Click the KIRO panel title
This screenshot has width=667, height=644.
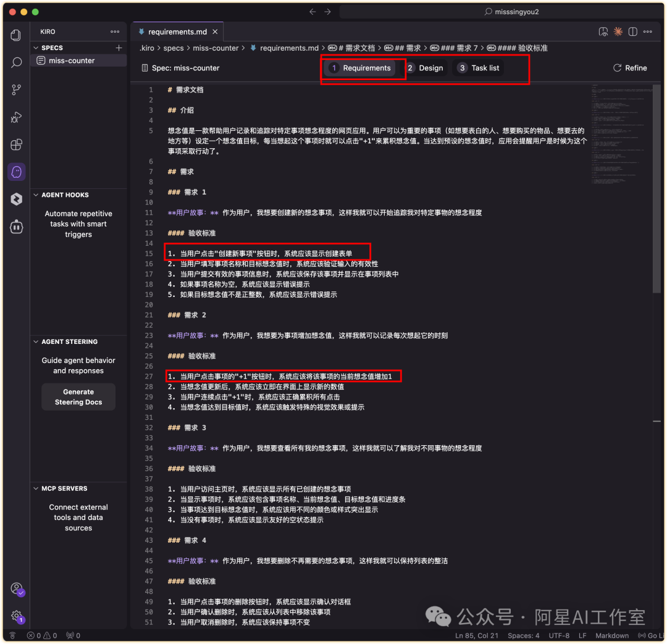click(x=48, y=31)
